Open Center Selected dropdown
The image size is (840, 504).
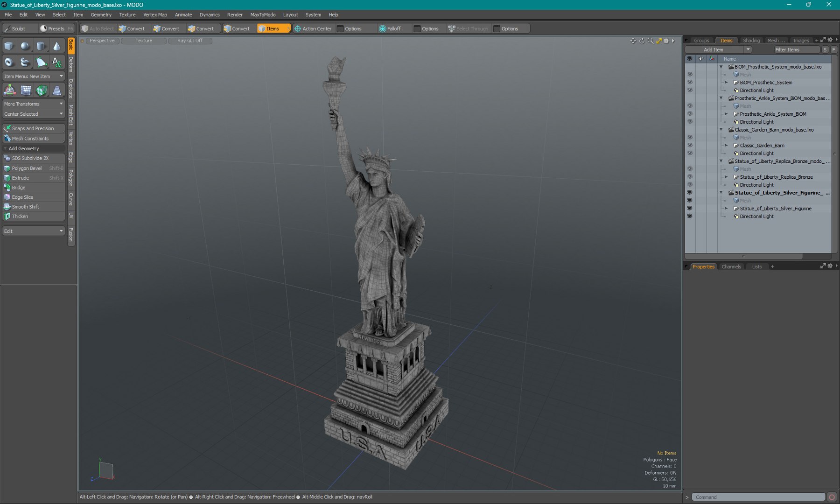coord(33,114)
